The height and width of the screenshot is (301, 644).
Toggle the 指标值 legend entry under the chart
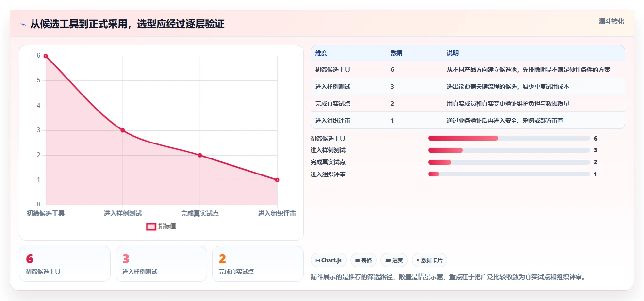(x=161, y=226)
